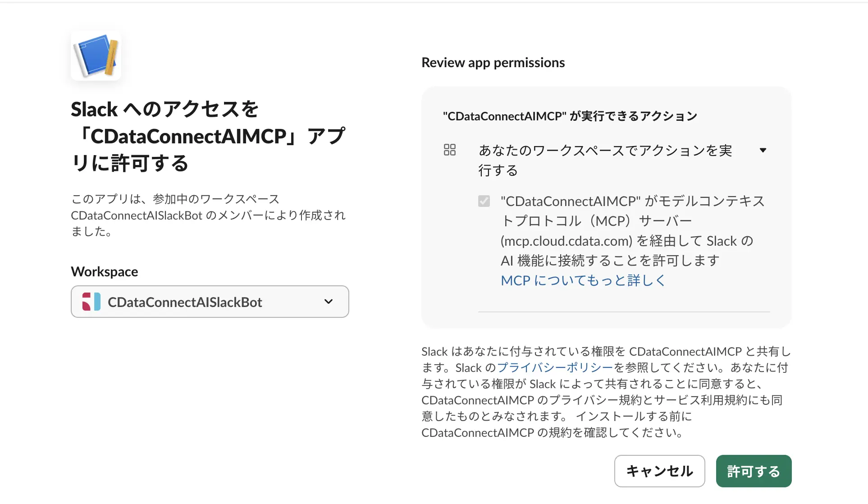Click the キャンセル button
Viewport: 868px width, 504px height.
pyautogui.click(x=659, y=471)
